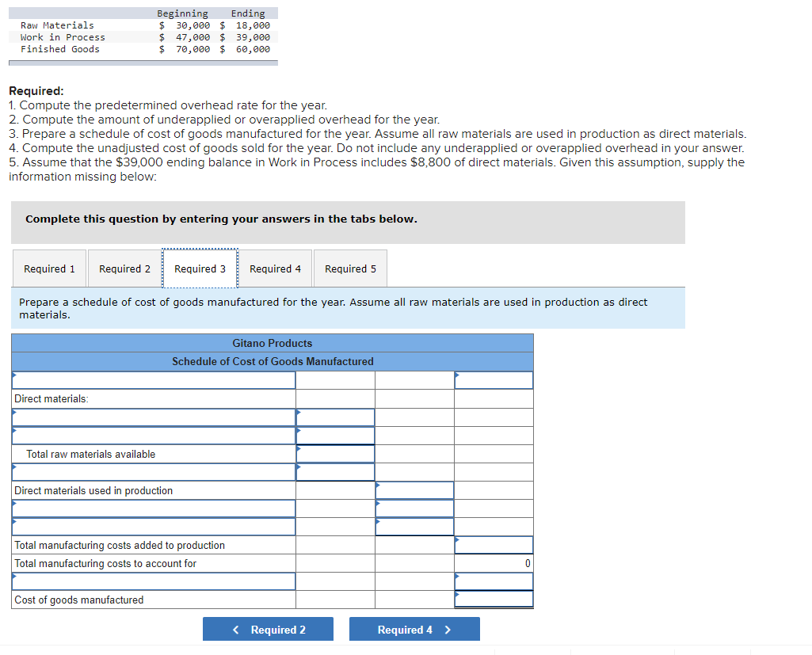Click the Raw Materials row label

click(x=57, y=25)
